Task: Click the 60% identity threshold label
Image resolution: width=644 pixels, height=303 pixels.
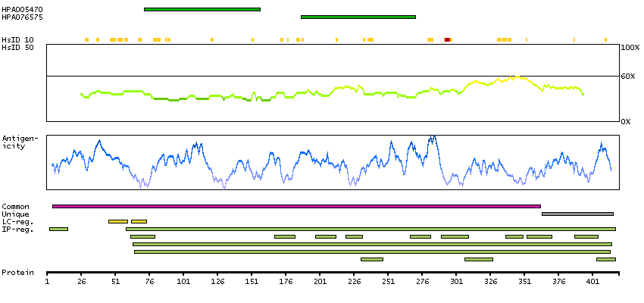Action: 627,77
